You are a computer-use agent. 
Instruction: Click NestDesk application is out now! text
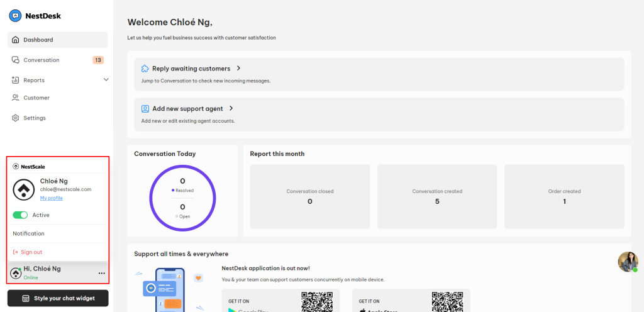tap(266, 269)
